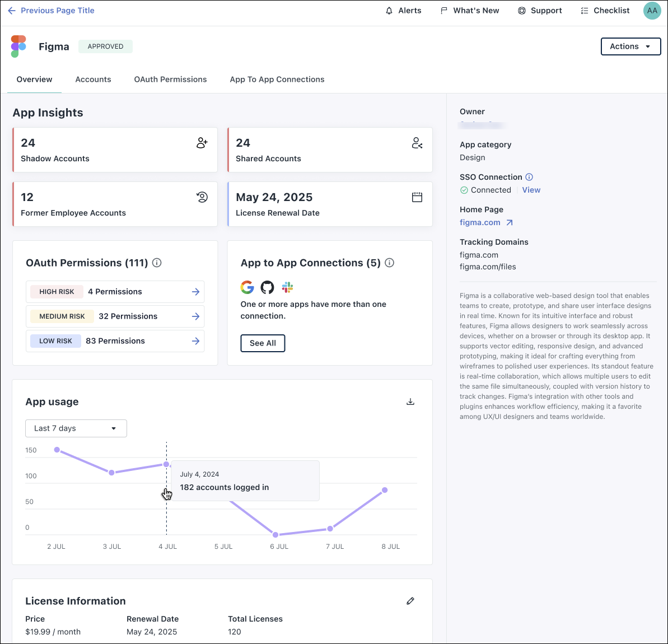Click the What's New label
Image resolution: width=668 pixels, height=644 pixels.
pyautogui.click(x=476, y=11)
